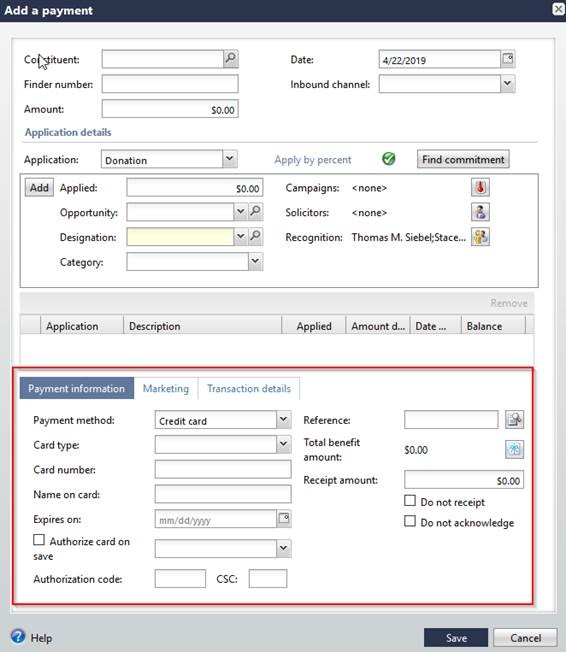The width and height of the screenshot is (566, 652).
Task: Open the Category dropdown
Action: (255, 262)
